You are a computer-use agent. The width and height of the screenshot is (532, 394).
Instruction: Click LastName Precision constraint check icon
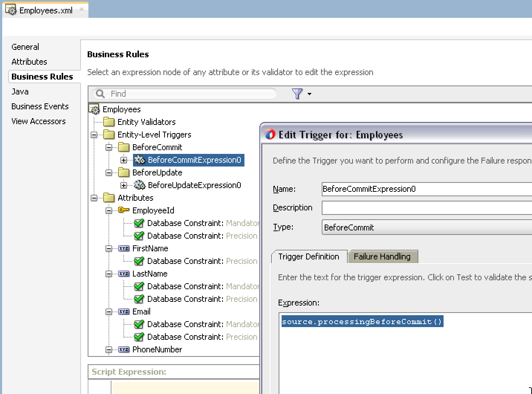pos(139,299)
